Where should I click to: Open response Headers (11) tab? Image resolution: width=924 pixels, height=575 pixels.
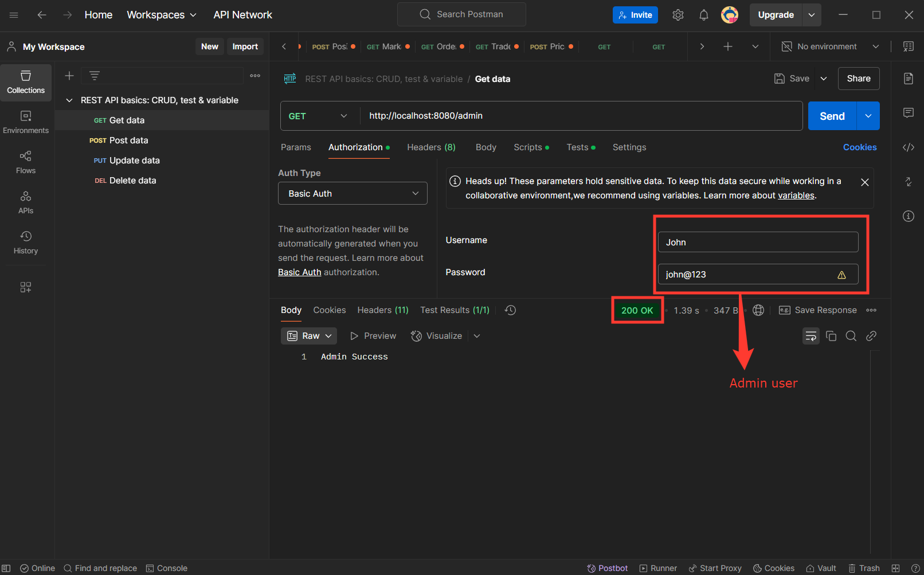pos(383,310)
